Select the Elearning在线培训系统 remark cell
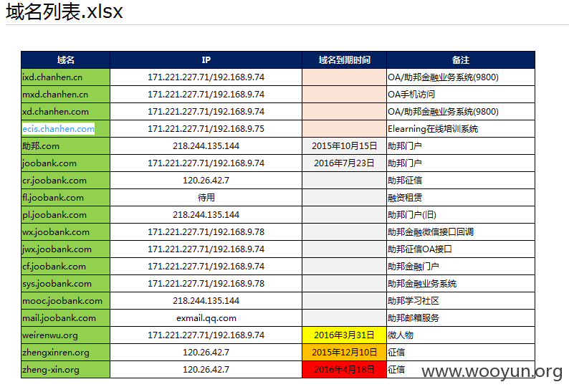The image size is (569, 392). coord(461,129)
